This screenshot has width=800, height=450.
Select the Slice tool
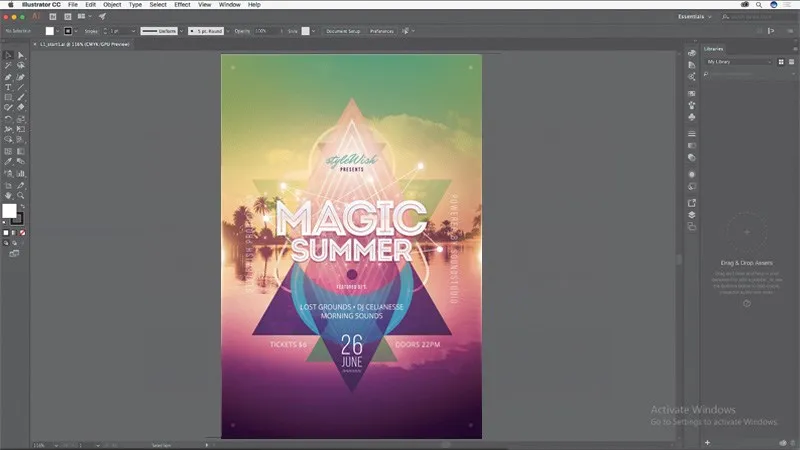point(21,186)
